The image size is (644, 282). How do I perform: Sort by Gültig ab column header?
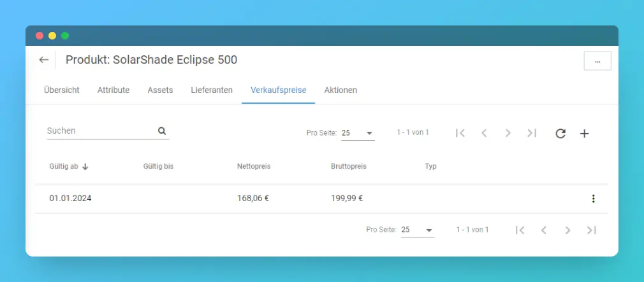(x=64, y=167)
